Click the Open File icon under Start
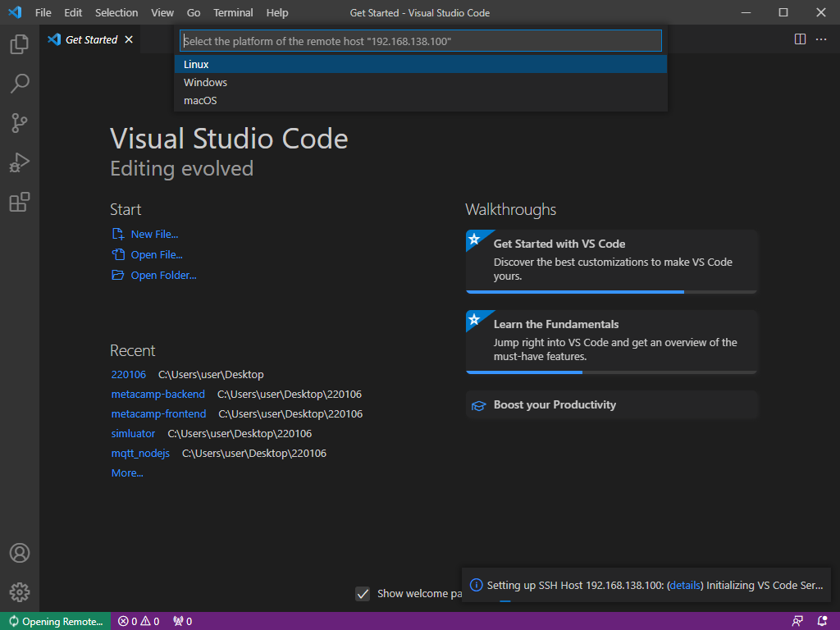Viewport: 840px width, 630px height. 118,254
